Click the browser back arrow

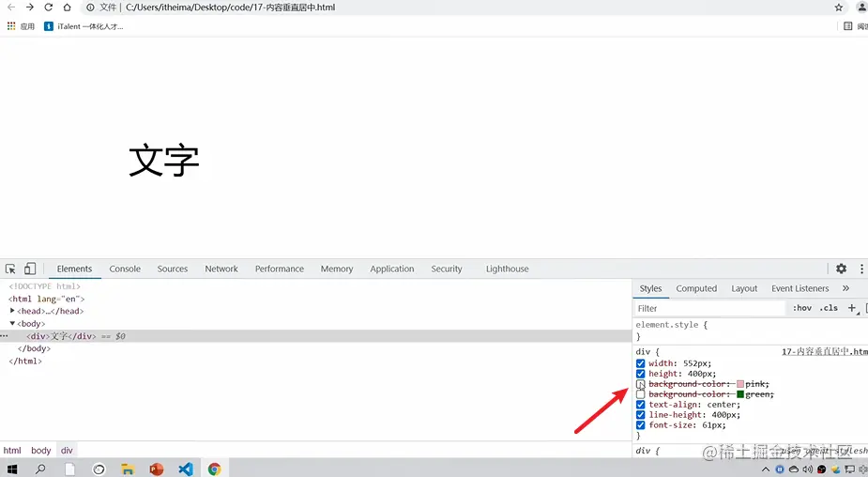pos(11,8)
